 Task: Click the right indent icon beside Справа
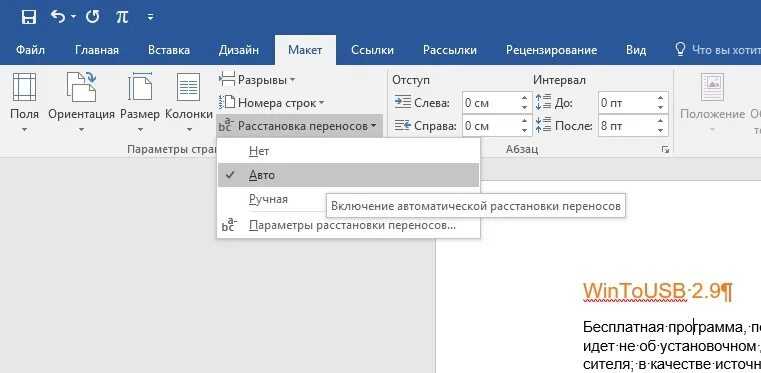pos(402,126)
